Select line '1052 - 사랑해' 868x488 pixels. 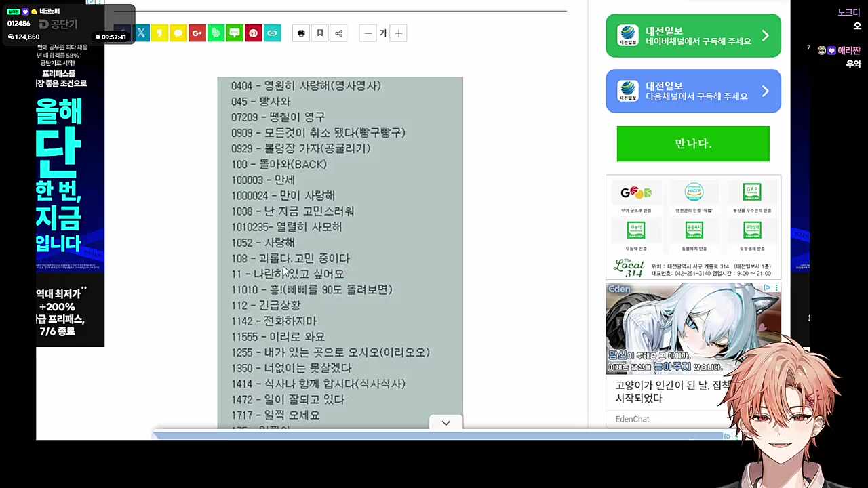click(262, 243)
